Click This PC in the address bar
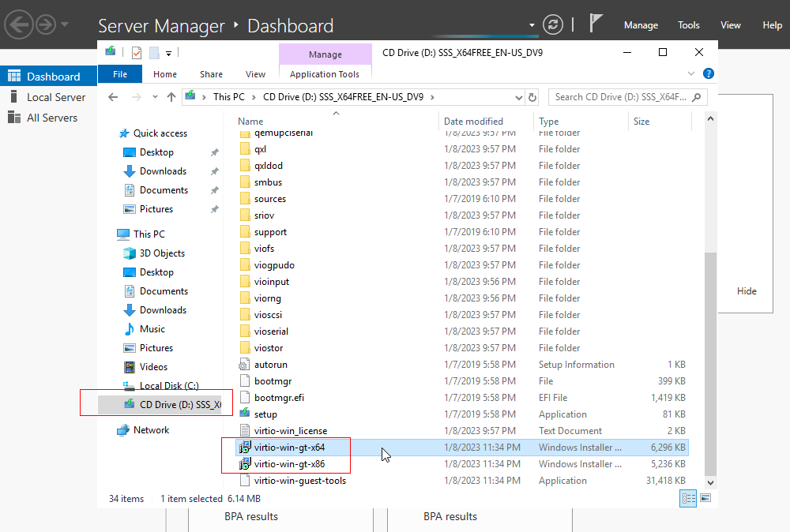The width and height of the screenshot is (790, 532). pos(228,96)
